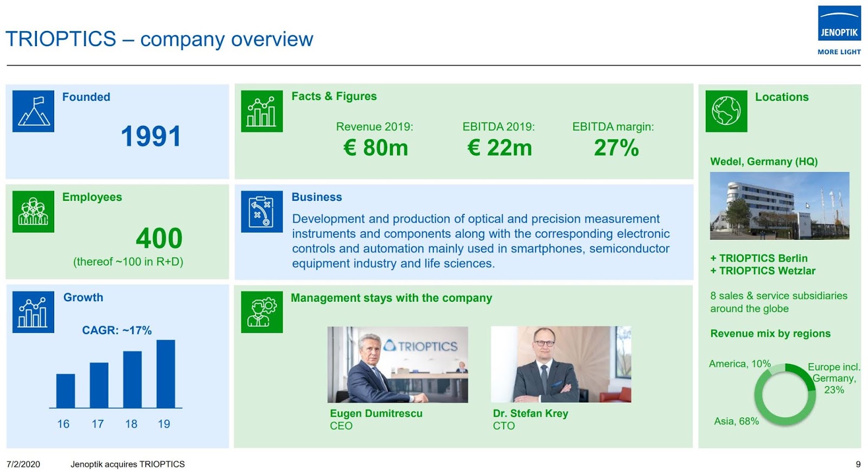Select the Wedel headquarters building photo
The image size is (868, 472).
point(779,206)
